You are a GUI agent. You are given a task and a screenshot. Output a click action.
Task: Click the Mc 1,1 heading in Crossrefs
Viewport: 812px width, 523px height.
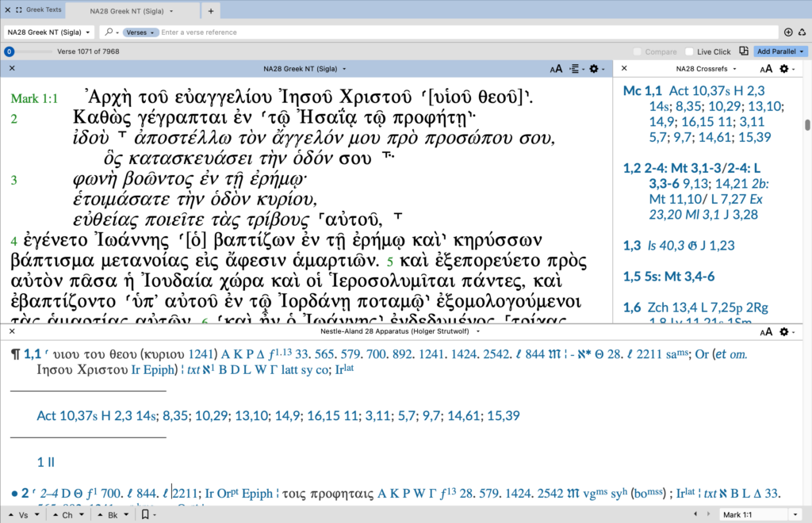pos(642,91)
